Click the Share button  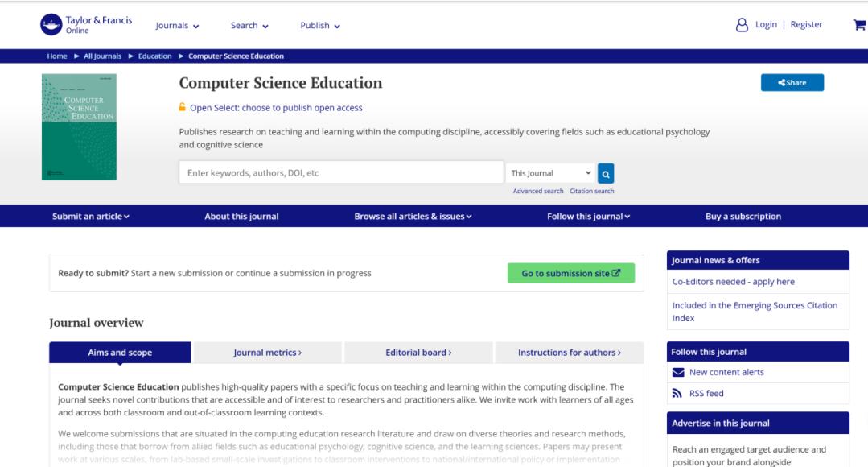point(792,83)
